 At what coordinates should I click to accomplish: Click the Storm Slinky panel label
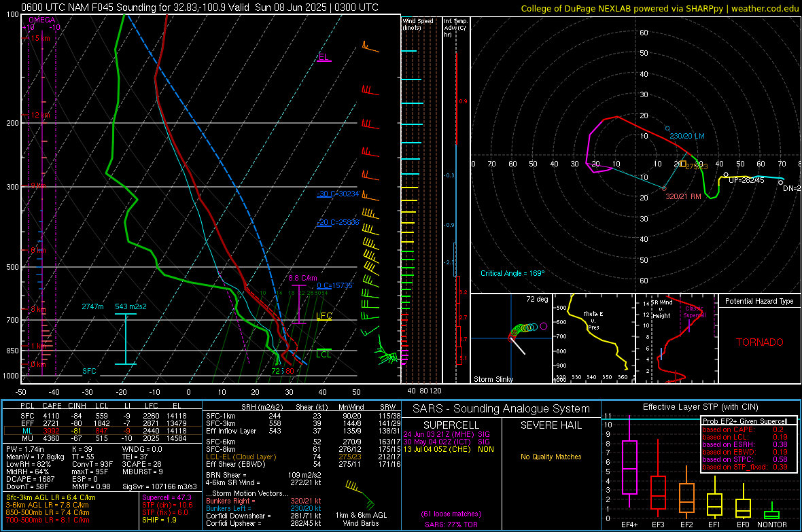click(x=493, y=379)
